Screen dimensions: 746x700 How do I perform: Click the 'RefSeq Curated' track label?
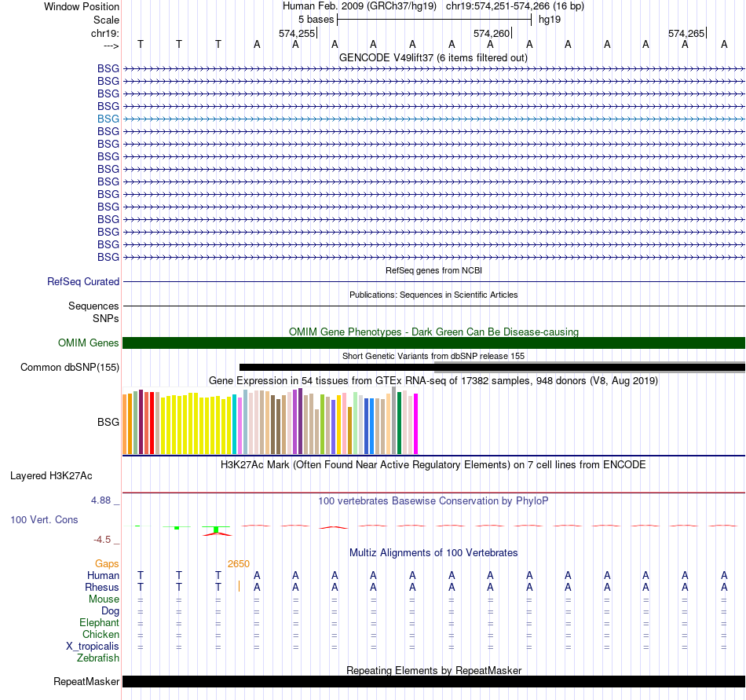tap(82, 282)
